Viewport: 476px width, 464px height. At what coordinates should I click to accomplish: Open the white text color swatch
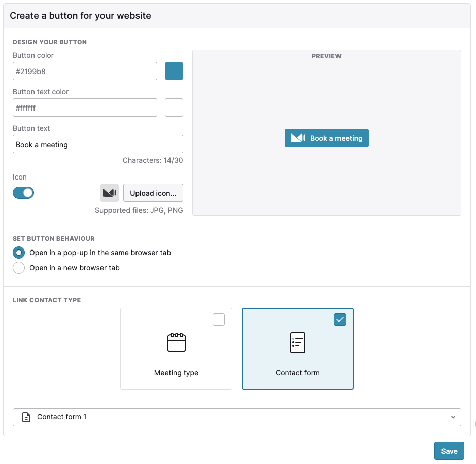click(174, 108)
